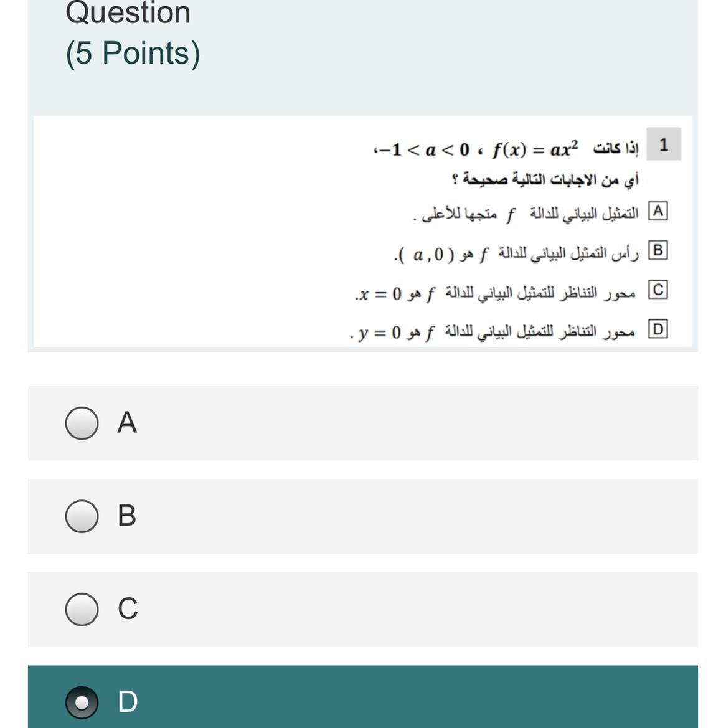Click the "(5 Points)" text
This screenshot has width=726, height=728.
coord(133,54)
